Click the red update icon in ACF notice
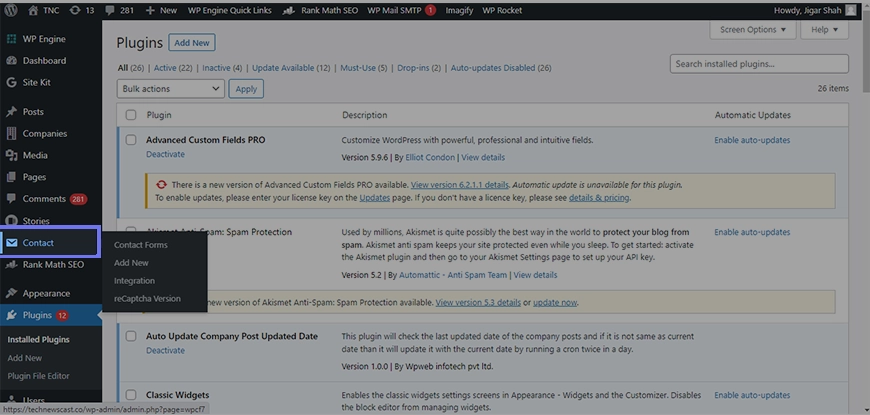 pos(162,185)
